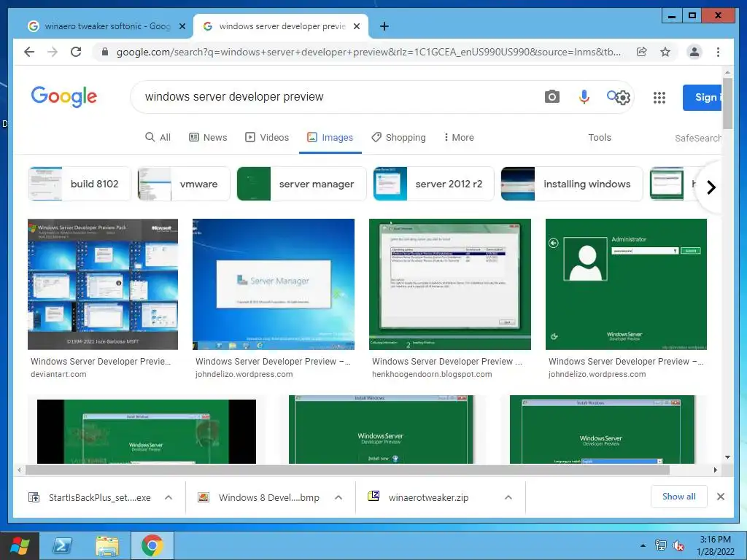Select the Images results tab
Image resolution: width=747 pixels, height=560 pixels.
tap(330, 137)
